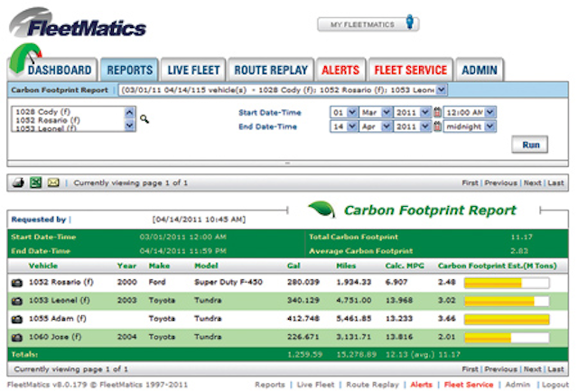Open the ALERTS tab
Screen dimensions: 578x392
(x=340, y=70)
